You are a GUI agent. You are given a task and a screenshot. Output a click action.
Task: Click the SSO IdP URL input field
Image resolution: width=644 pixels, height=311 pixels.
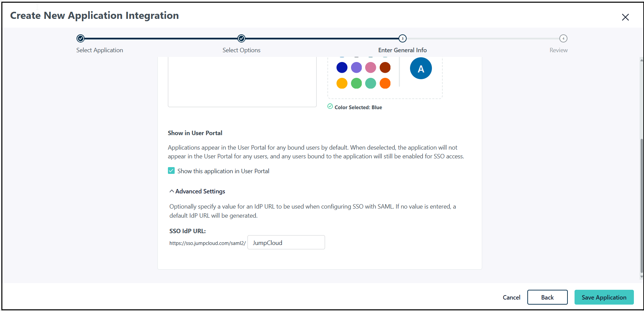(x=286, y=243)
